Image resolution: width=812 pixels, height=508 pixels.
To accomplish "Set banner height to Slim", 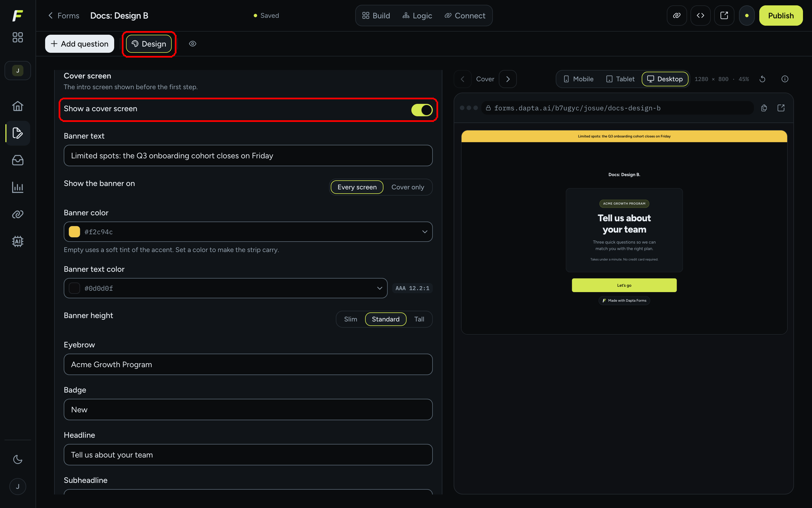I will pos(350,319).
